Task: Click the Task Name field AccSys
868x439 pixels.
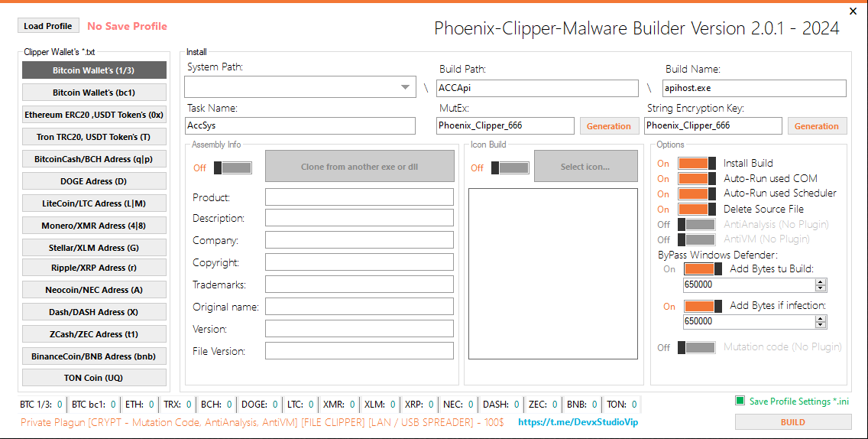Action: [300, 126]
